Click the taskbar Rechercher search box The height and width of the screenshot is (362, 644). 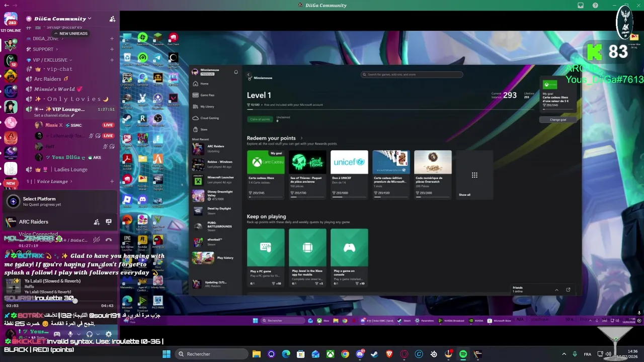tap(211, 354)
